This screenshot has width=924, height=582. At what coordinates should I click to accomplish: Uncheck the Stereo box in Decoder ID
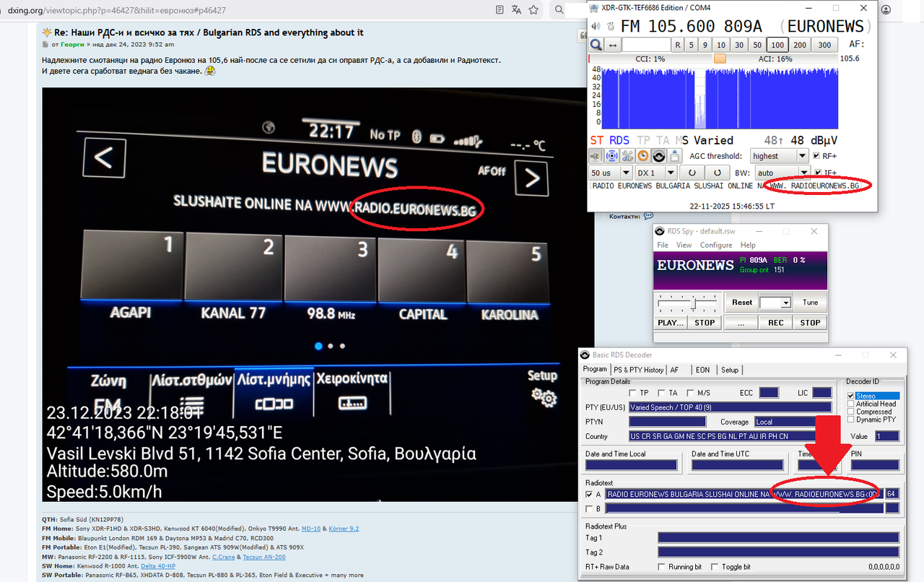tap(851, 396)
